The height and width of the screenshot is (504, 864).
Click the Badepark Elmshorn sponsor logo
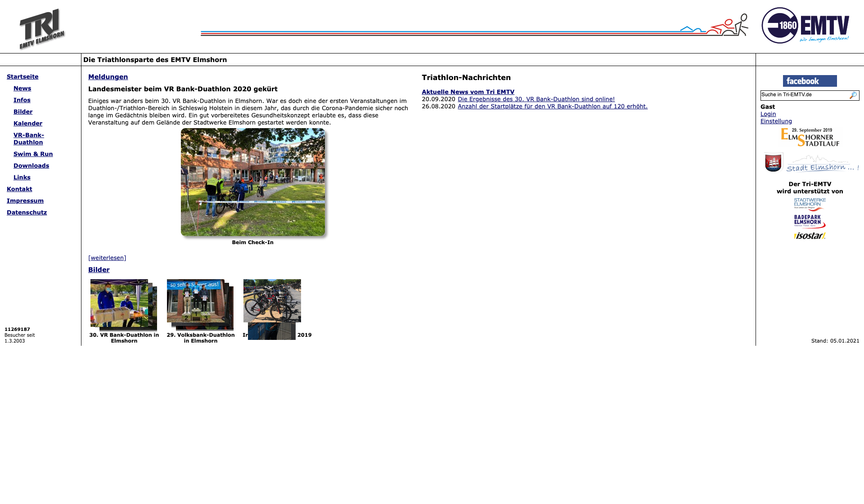810,221
